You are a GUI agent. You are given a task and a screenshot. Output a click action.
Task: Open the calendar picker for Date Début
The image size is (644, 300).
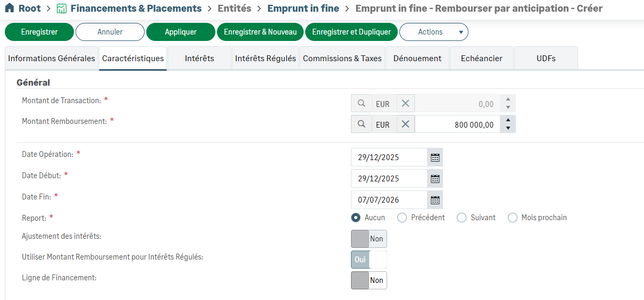435,179
